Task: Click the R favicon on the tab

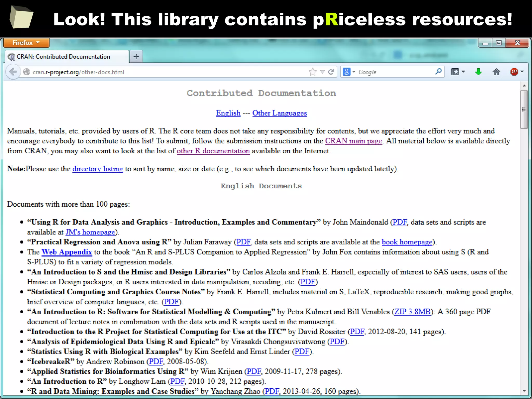Action: click(11, 57)
